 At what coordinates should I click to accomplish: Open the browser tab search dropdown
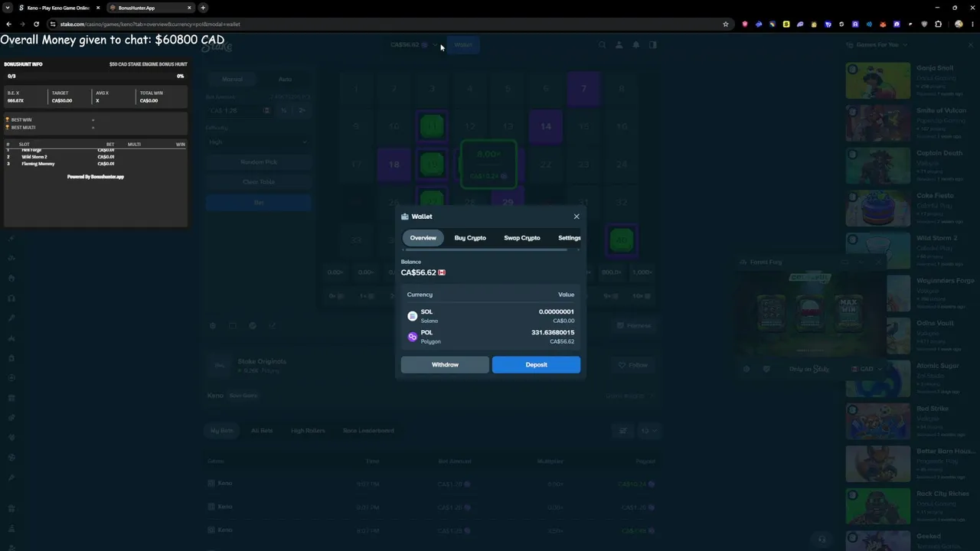[7, 8]
